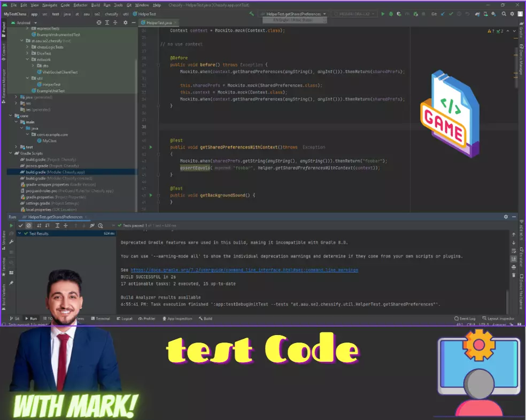Collapse the util folder in the project tree

tap(27, 78)
